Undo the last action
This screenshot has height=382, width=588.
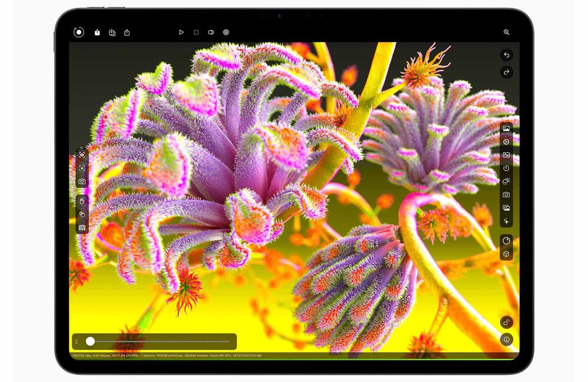(507, 55)
